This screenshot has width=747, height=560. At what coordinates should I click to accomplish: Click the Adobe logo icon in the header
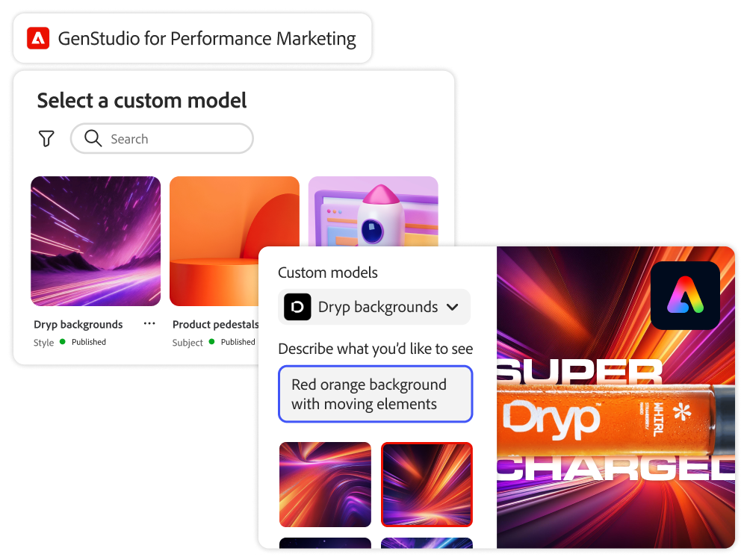point(38,39)
